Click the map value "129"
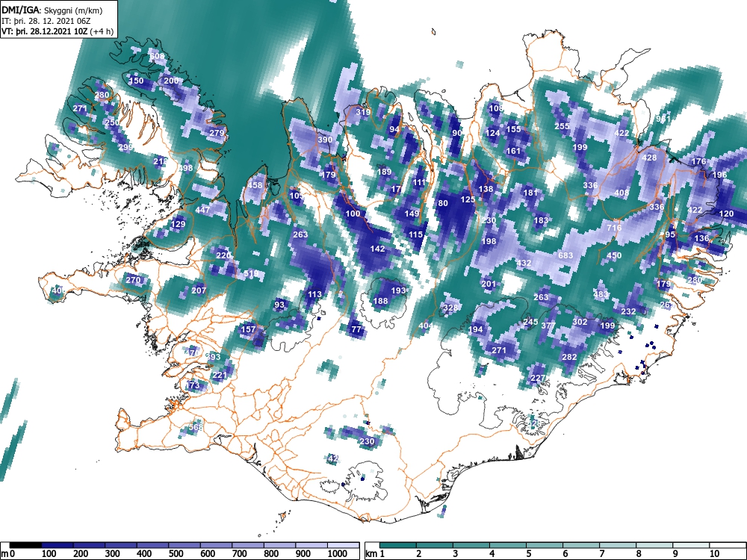 [179, 224]
